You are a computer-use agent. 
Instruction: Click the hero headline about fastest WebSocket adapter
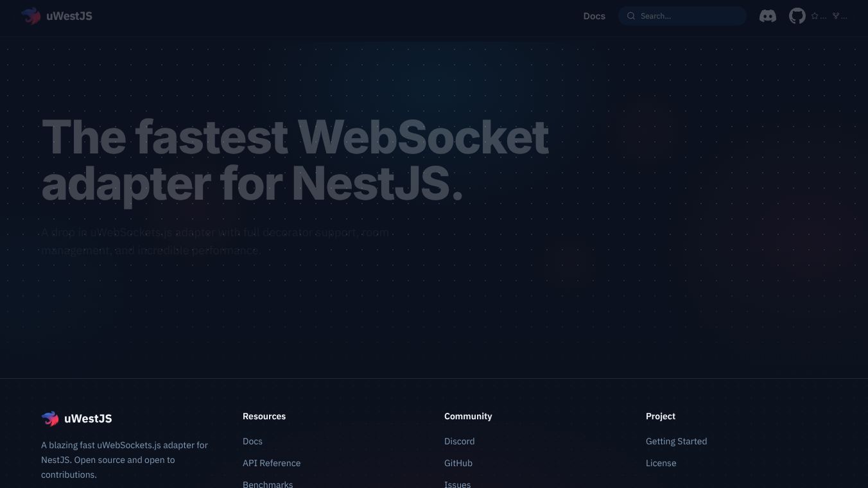click(x=295, y=160)
